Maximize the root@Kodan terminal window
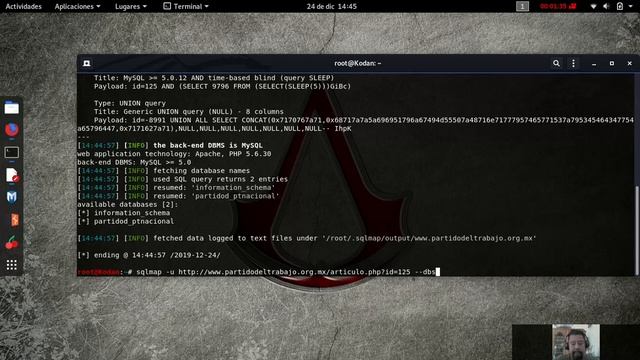 (611, 63)
